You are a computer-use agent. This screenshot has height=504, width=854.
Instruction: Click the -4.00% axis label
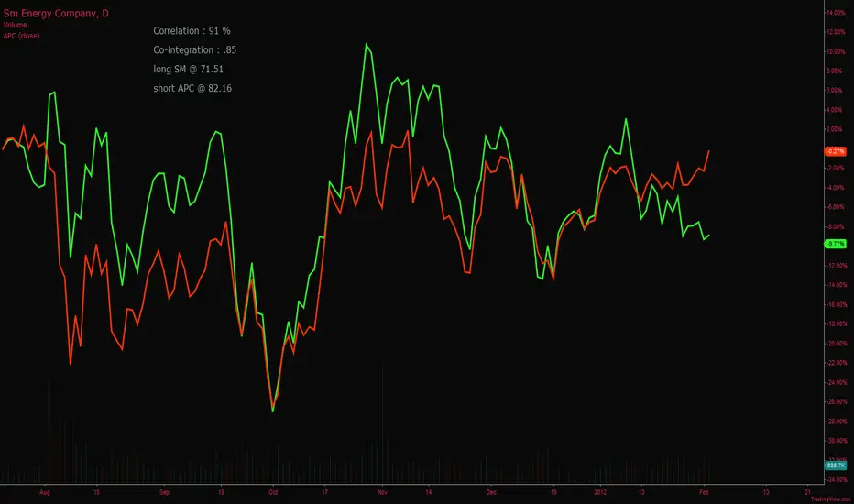point(836,188)
